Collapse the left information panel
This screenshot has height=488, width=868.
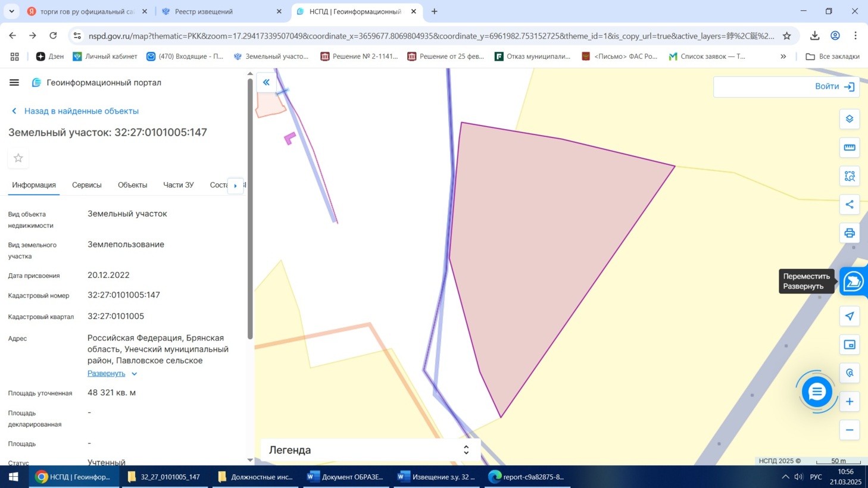(266, 83)
